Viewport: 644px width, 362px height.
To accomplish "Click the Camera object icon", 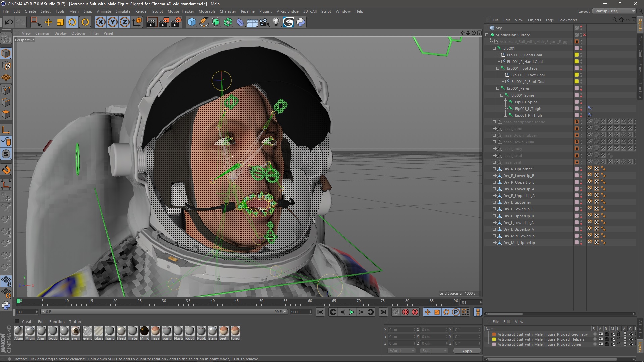I will (264, 22).
